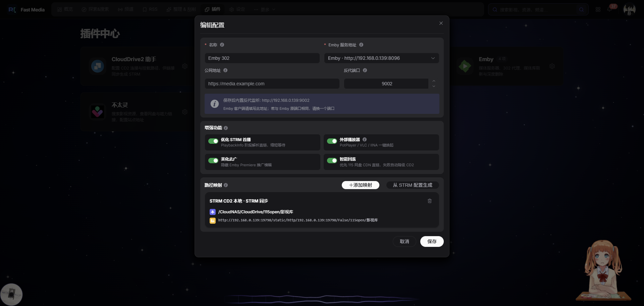This screenshot has width=644, height=306.
Task: Click the info icon beside 增强功能
Action: tap(226, 128)
